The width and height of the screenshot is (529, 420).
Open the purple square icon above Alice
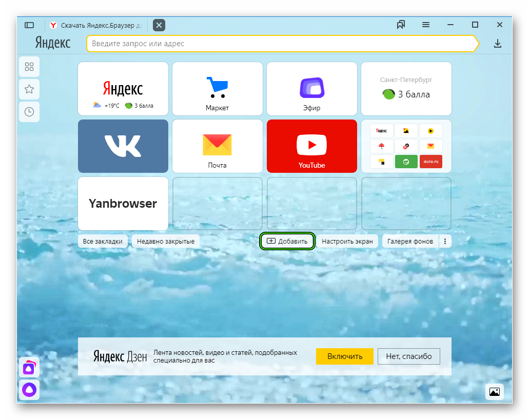click(x=29, y=368)
